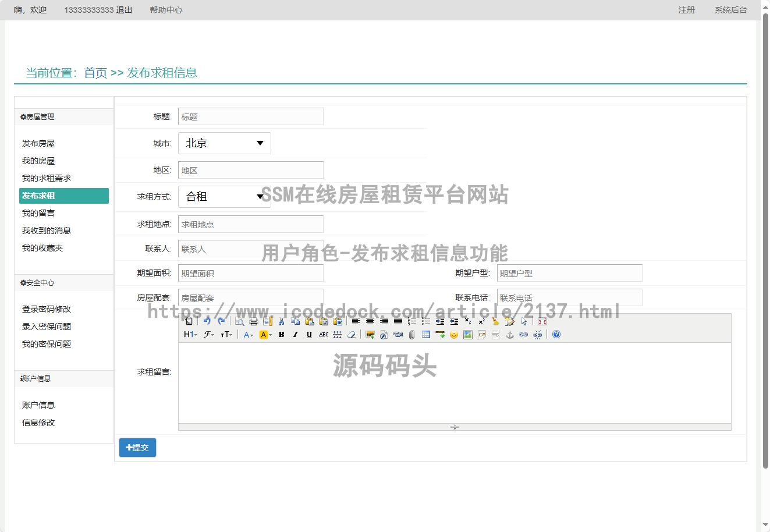Decrease paragraph indent
The height and width of the screenshot is (532, 770).
(x=454, y=321)
